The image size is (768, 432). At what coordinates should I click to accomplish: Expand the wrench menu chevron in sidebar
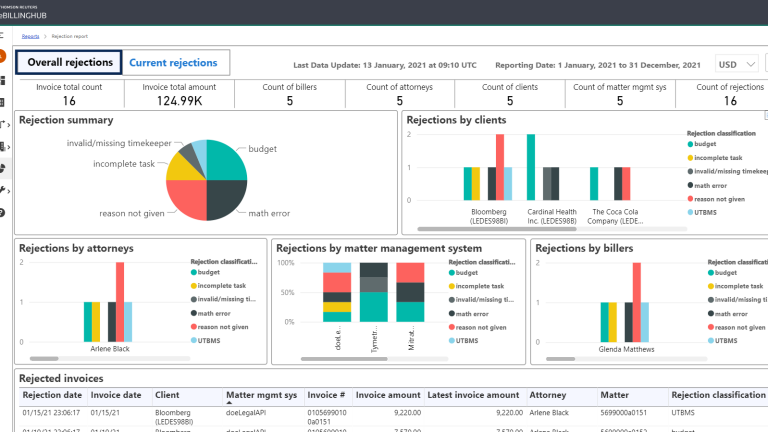click(x=8, y=191)
